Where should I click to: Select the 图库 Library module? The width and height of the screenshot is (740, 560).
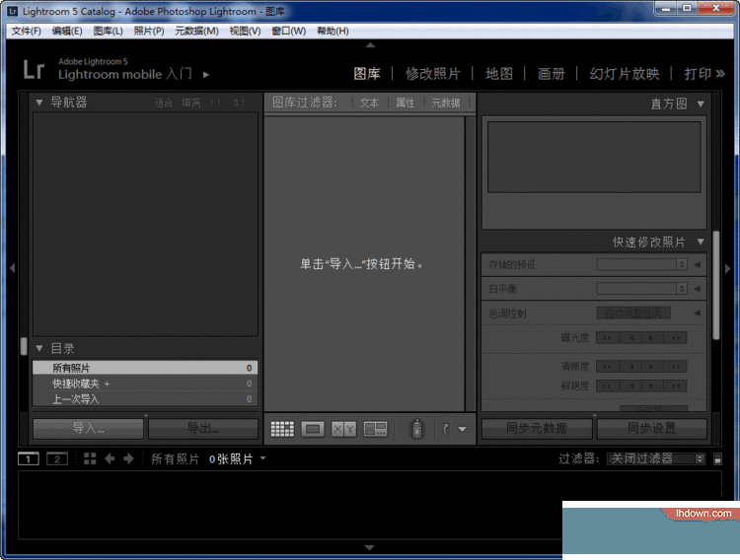pos(367,74)
